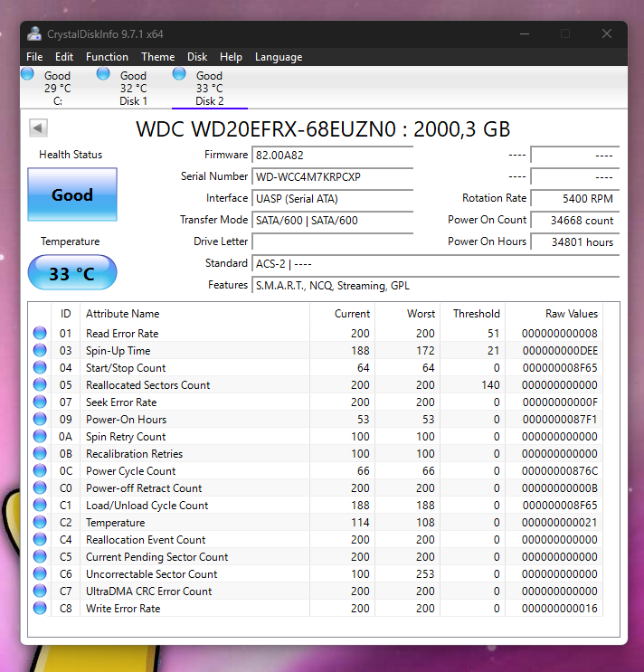Click the status icon for Load/Unload Cycle Count
This screenshot has height=672, width=644.
click(x=40, y=505)
